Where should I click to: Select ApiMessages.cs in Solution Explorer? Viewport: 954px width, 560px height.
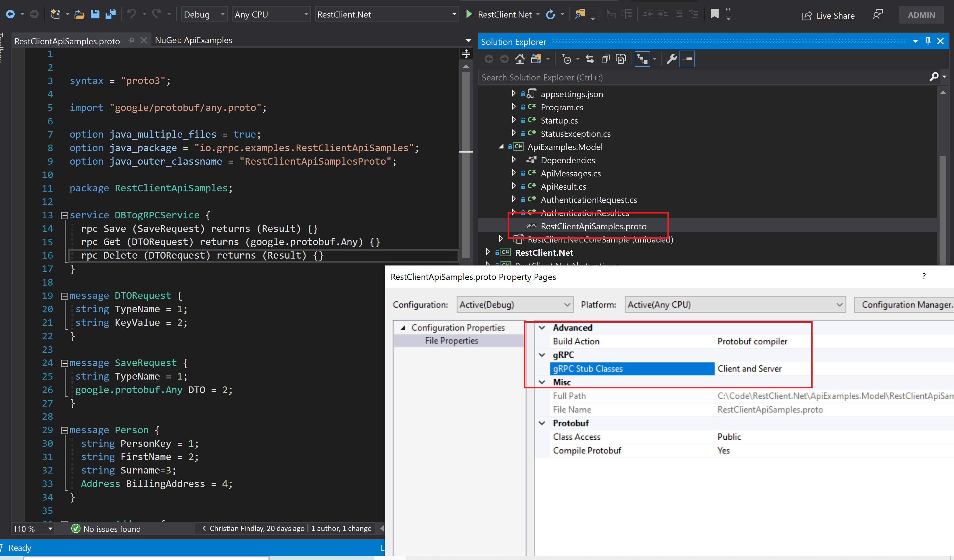[x=571, y=173]
